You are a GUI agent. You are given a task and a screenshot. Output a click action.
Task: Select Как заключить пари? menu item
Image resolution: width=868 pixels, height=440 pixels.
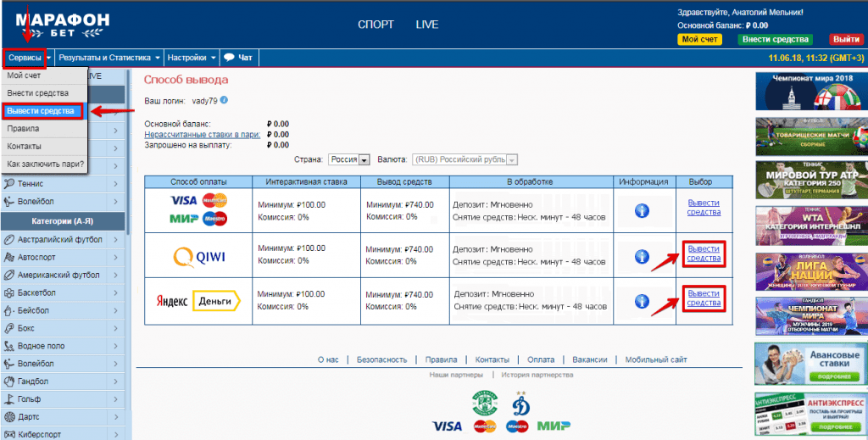tap(44, 164)
